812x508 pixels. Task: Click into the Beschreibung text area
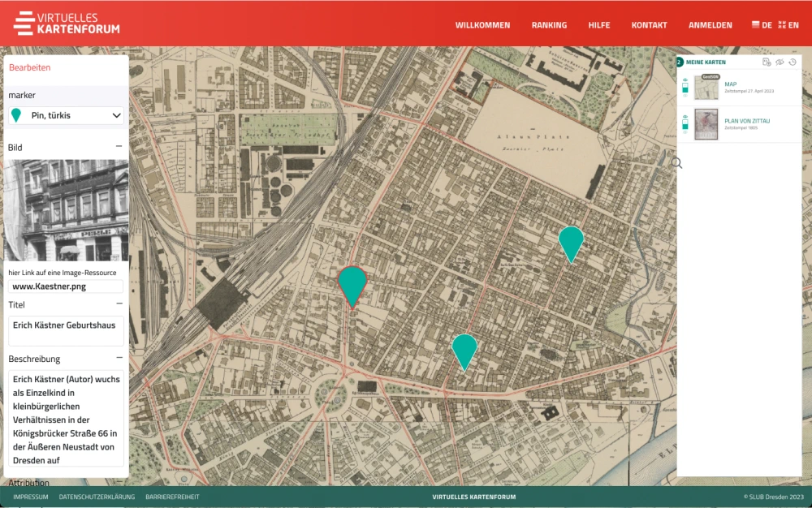click(66, 419)
